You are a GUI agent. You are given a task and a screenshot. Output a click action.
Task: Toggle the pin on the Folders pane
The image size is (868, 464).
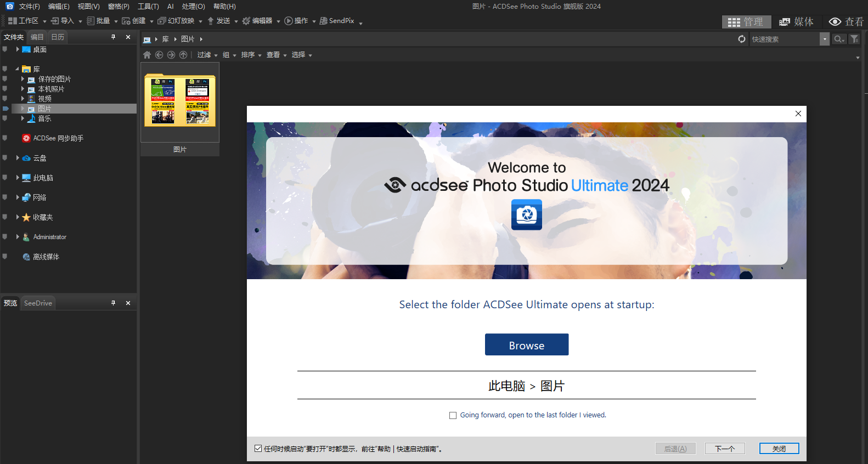[114, 37]
